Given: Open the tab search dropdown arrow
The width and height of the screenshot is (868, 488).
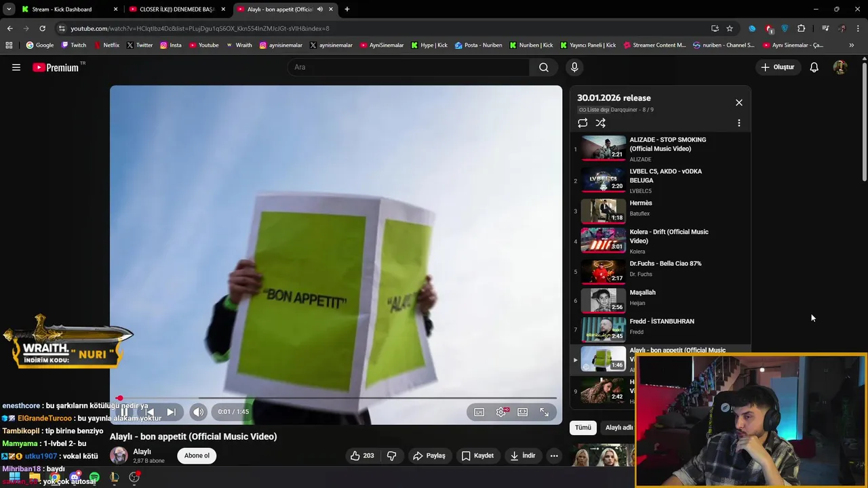Looking at the screenshot, I should click(8, 9).
